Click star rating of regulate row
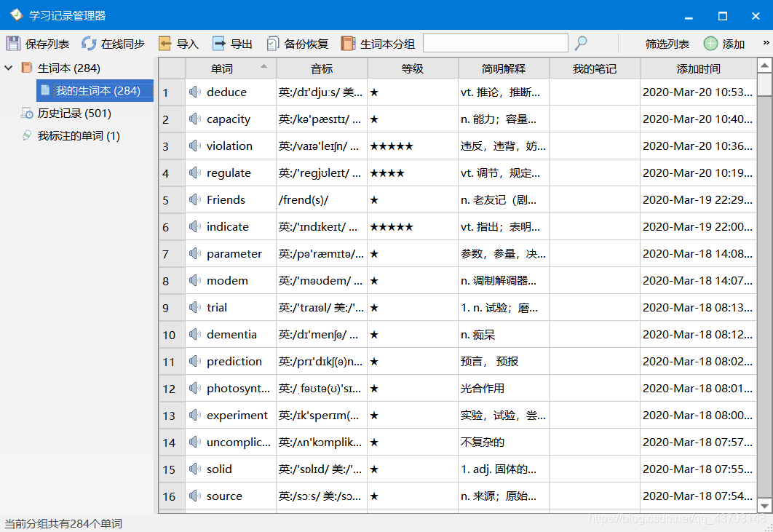 click(387, 173)
